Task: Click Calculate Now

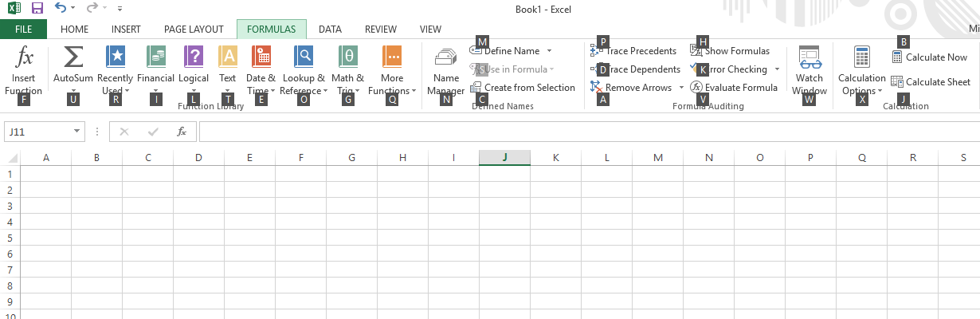Action: (x=929, y=57)
